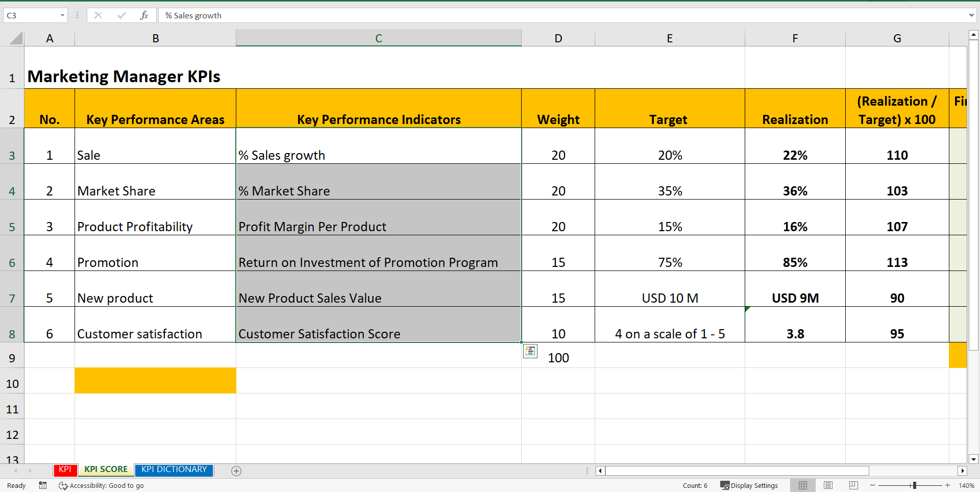This screenshot has width=980, height=493.
Task: Click the vertical scrollbar up arrow
Action: (973, 35)
